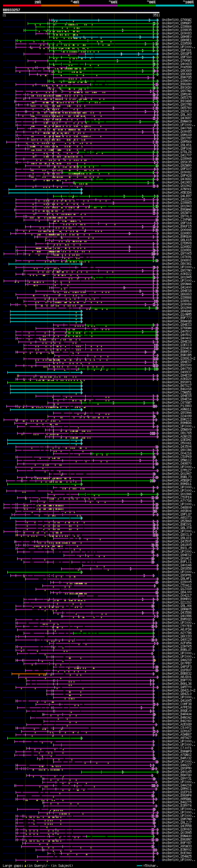Screen dimensions: 197x868
Task: Click the UniRef100_Q9C669 label
Action: 177,71
